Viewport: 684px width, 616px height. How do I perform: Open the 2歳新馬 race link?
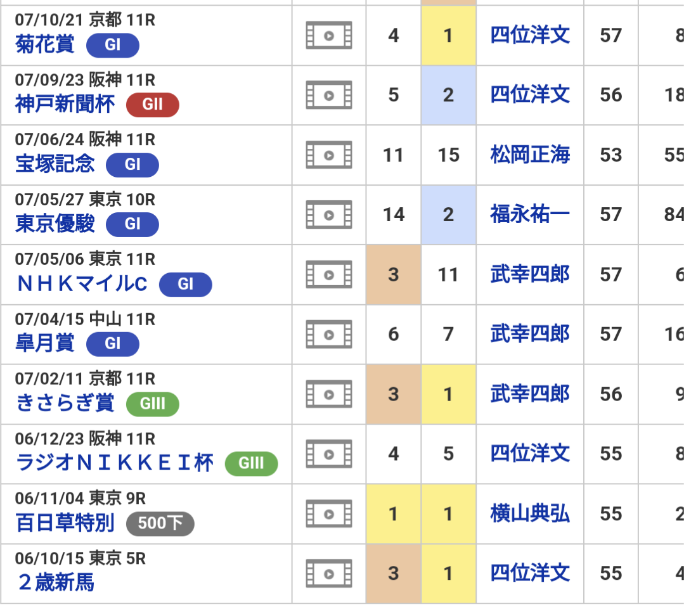click(x=56, y=582)
